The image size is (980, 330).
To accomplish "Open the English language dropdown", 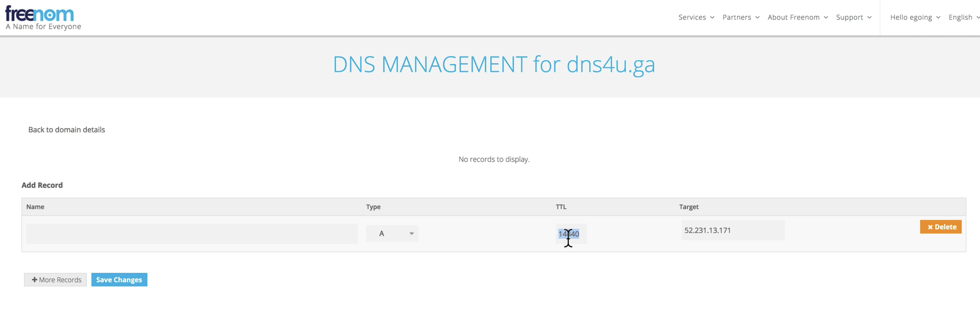I will point(963,18).
